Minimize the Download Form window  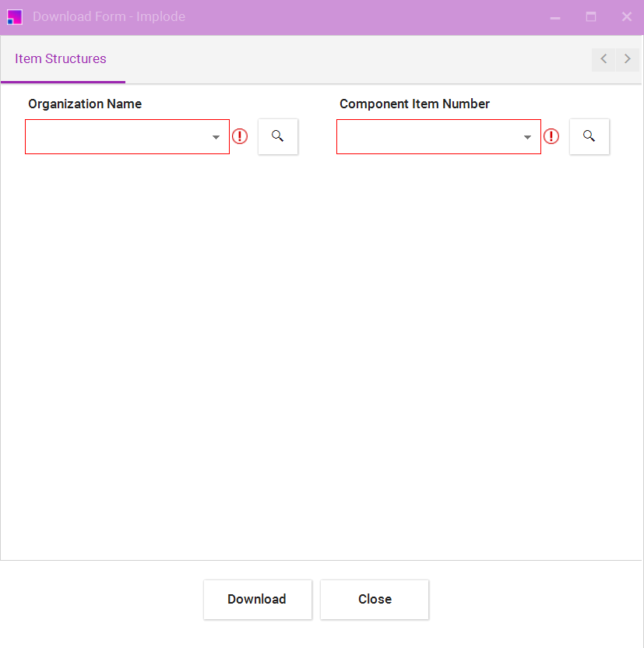(x=555, y=17)
